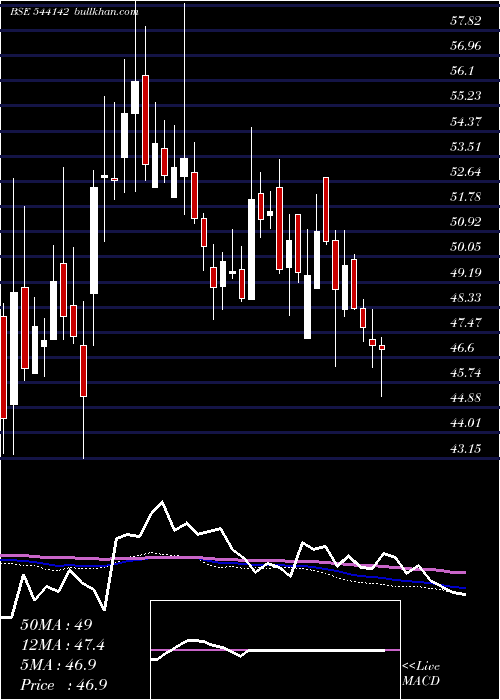Screen dimensions: 500x700
Task: Select the 44.88 price axis label
Action: 465,398
